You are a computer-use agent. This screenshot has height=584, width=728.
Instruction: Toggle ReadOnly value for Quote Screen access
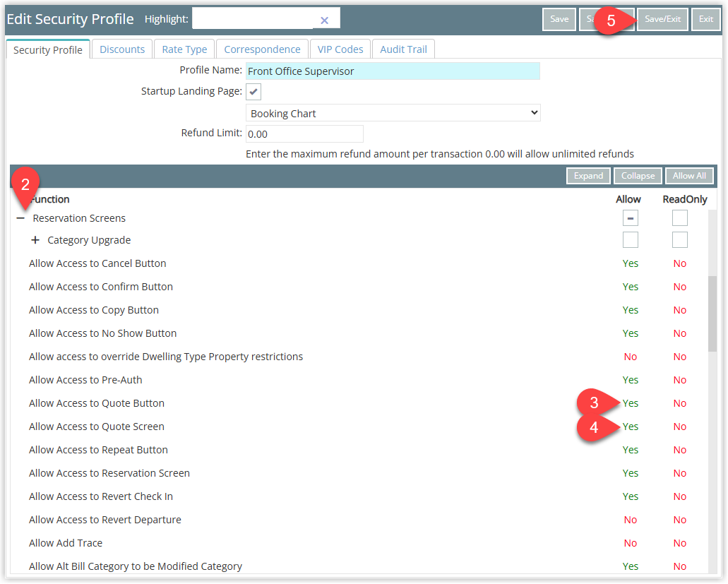click(680, 427)
